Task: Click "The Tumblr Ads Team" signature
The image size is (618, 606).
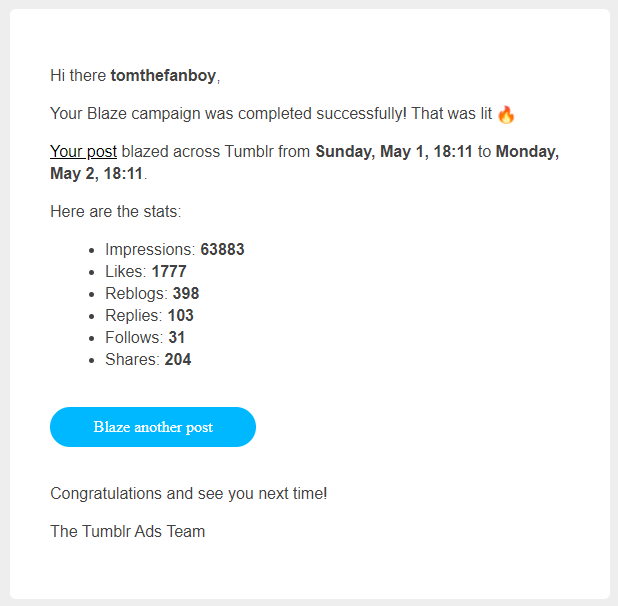Action: click(127, 532)
